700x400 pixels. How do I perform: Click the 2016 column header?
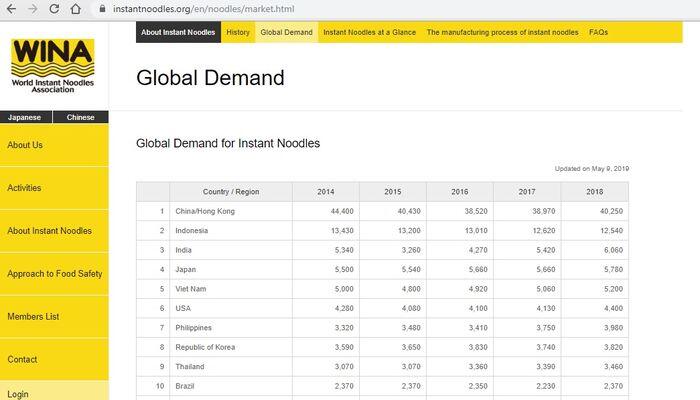coord(459,192)
